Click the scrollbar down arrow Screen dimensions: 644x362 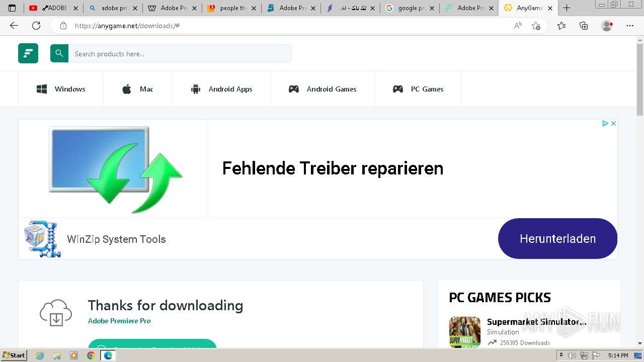coord(640,343)
